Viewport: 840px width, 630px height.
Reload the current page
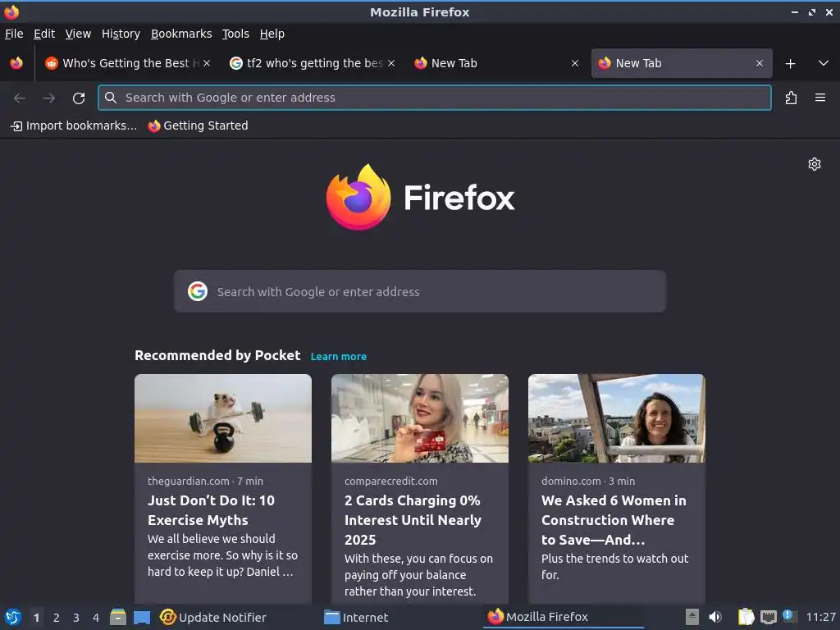point(79,98)
